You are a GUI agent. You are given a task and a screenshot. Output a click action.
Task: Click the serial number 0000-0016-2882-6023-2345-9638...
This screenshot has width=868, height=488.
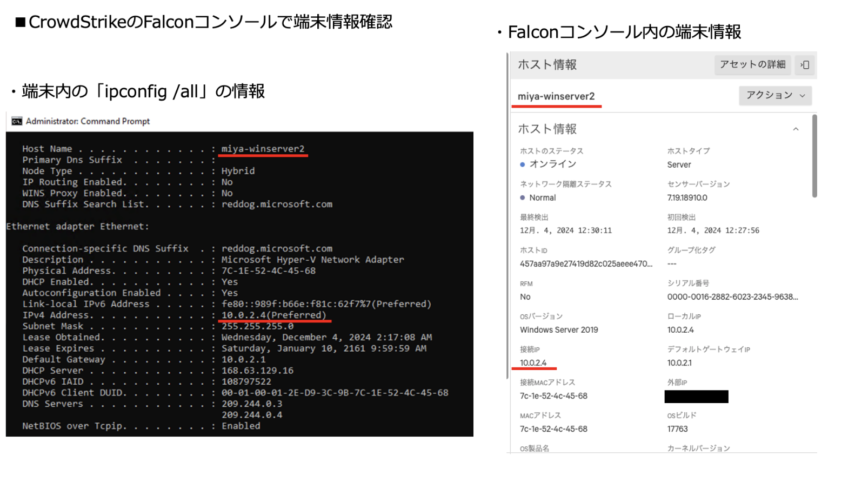(732, 297)
